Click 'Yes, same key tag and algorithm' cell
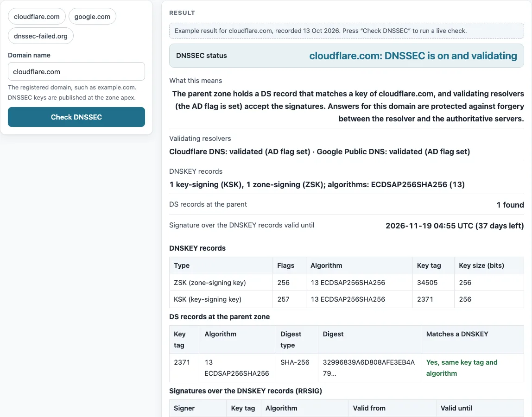The height and width of the screenshot is (417, 532). [x=473, y=368]
